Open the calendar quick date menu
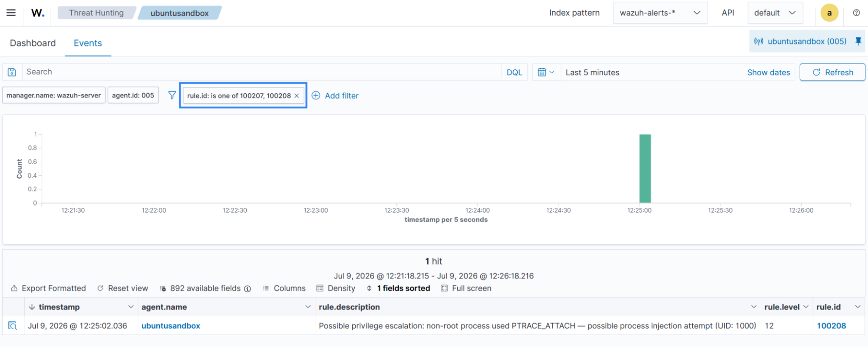This screenshot has width=868, height=347. coord(546,72)
